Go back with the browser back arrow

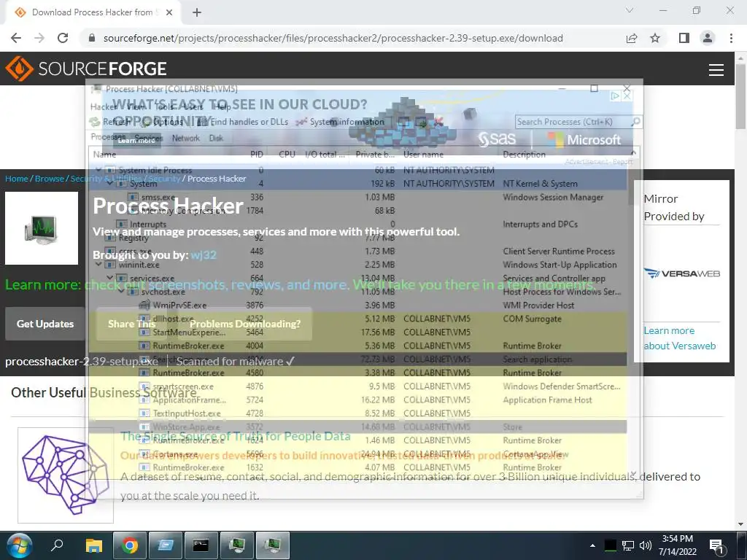click(x=16, y=38)
